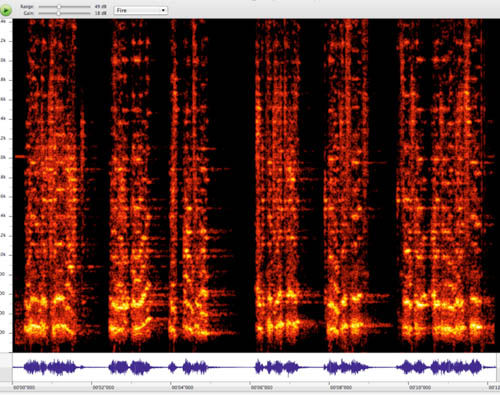The height and width of the screenshot is (395, 500).
Task: Click the 00'10 timeline marker
Action: pyautogui.click(x=420, y=388)
